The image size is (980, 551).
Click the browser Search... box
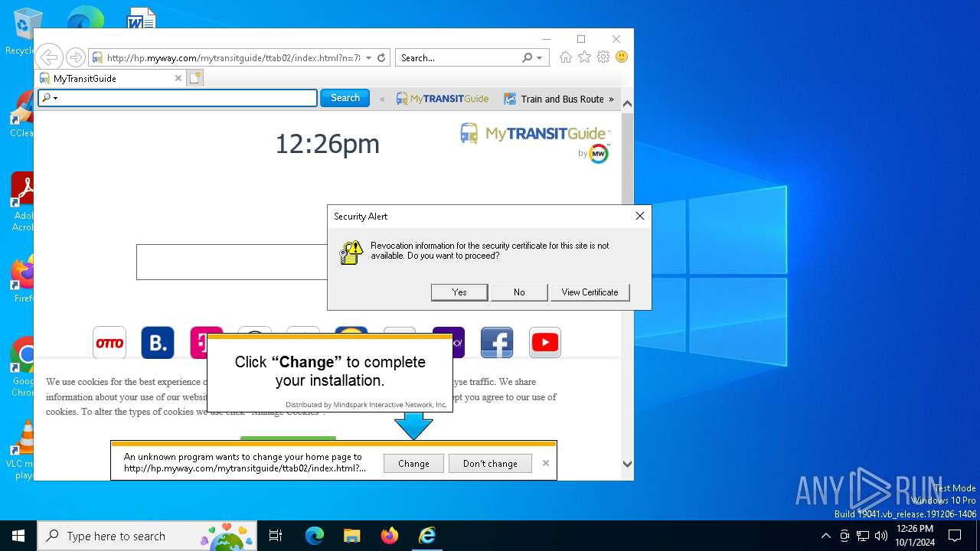pyautogui.click(x=459, y=57)
